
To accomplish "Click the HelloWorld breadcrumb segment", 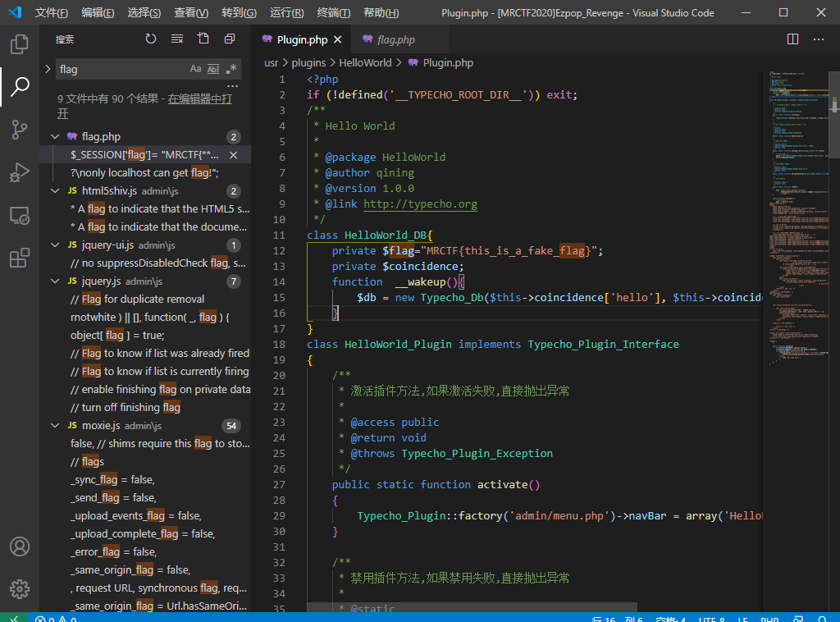I will 365,62.
